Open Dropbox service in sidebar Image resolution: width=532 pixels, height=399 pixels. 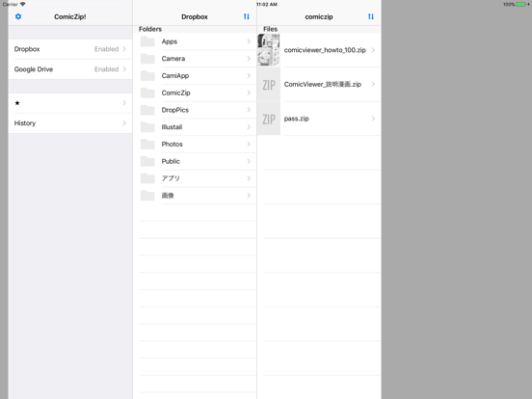pyautogui.click(x=70, y=49)
